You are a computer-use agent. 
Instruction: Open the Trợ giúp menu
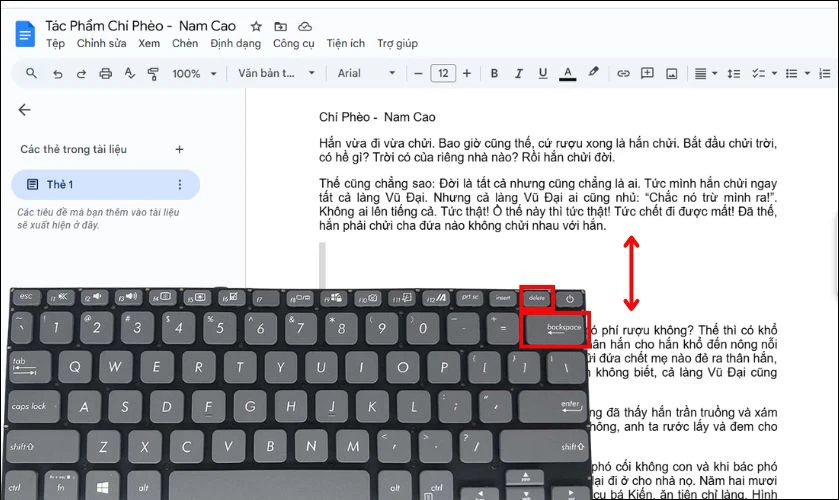tap(397, 43)
